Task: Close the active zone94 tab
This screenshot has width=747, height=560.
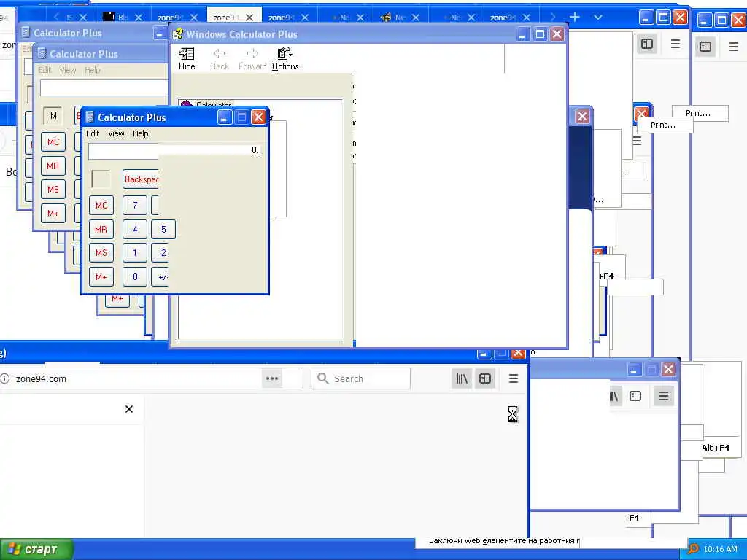Action: point(249,17)
